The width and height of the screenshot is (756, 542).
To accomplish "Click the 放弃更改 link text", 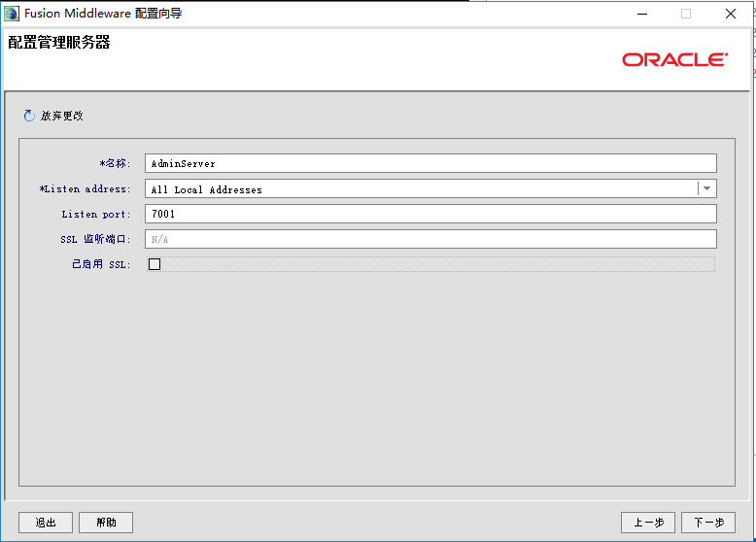I will [x=62, y=116].
